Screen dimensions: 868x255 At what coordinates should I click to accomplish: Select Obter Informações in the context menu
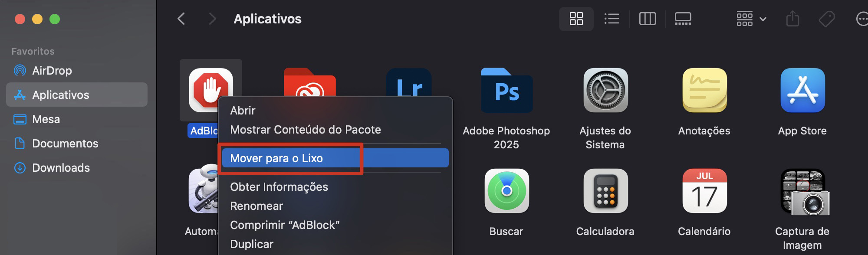pos(278,186)
